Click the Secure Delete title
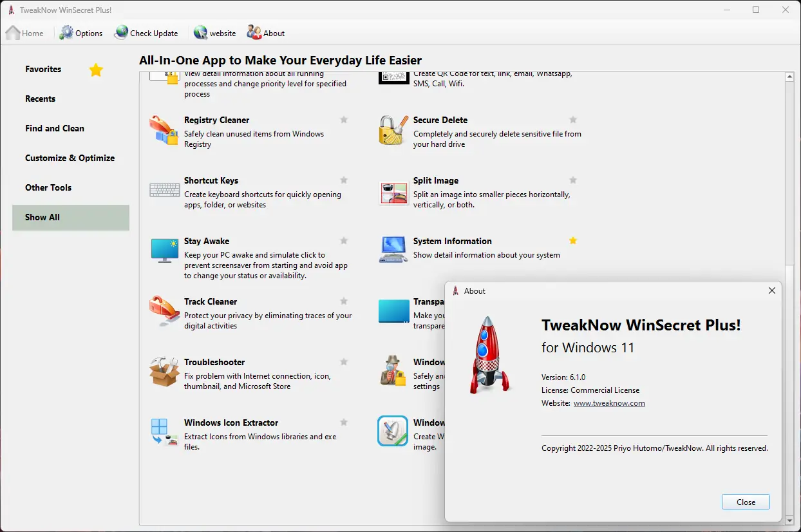Screen dimensions: 801x532 pyautogui.click(x=440, y=120)
